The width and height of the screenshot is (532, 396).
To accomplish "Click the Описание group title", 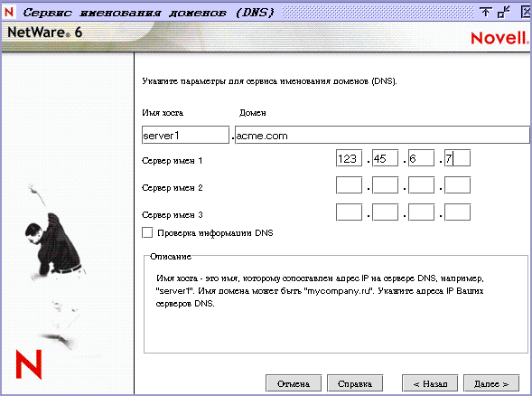I will coord(171,257).
